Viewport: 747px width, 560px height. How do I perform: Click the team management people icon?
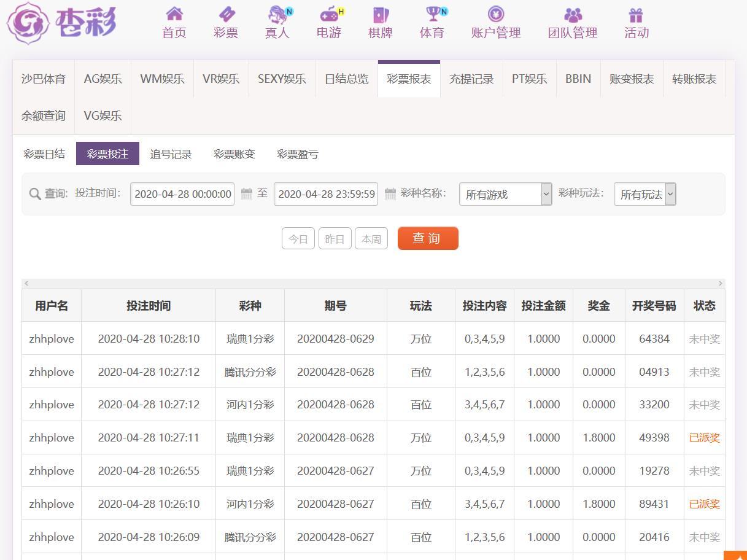[573, 14]
